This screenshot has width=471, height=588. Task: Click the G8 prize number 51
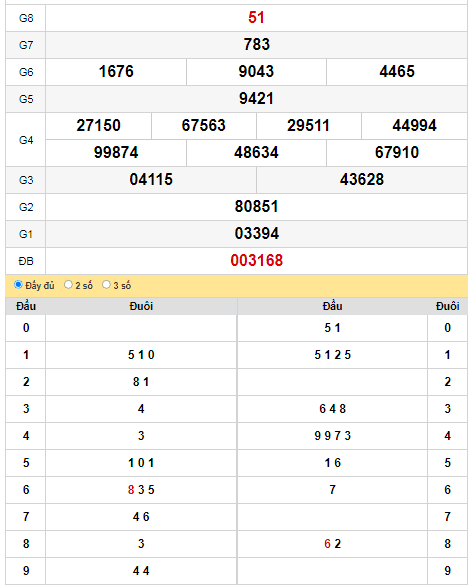pos(256,18)
